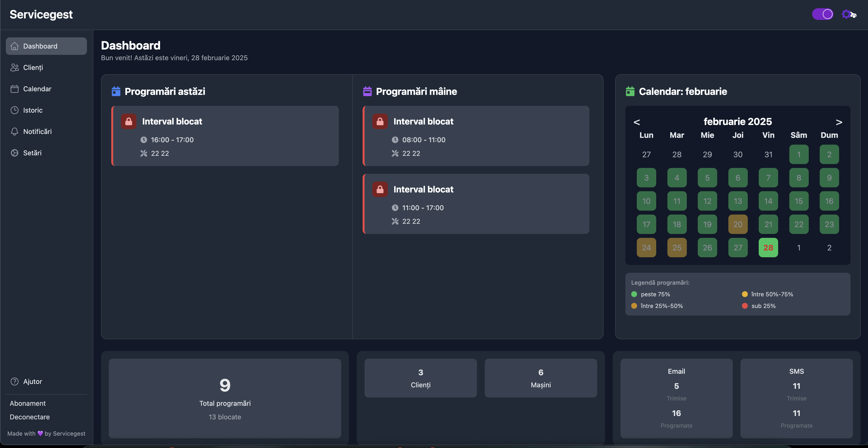
Task: Select highlighted day 28 in calendar
Action: click(x=768, y=248)
